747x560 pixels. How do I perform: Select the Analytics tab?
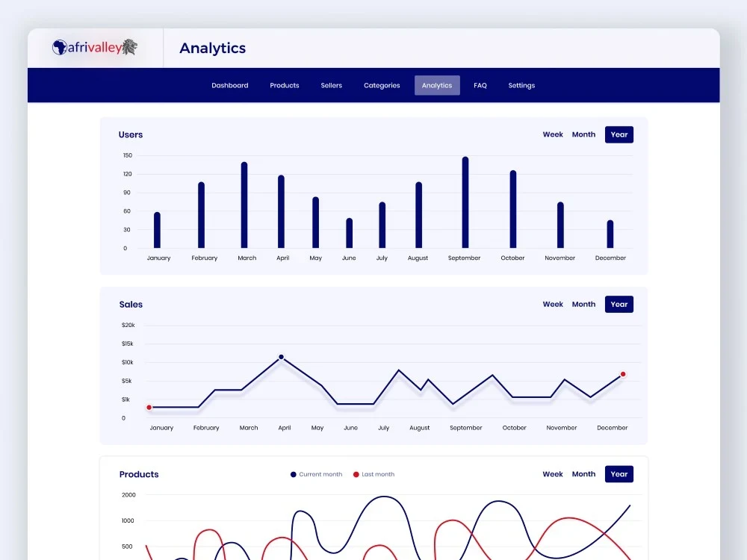pyautogui.click(x=436, y=85)
